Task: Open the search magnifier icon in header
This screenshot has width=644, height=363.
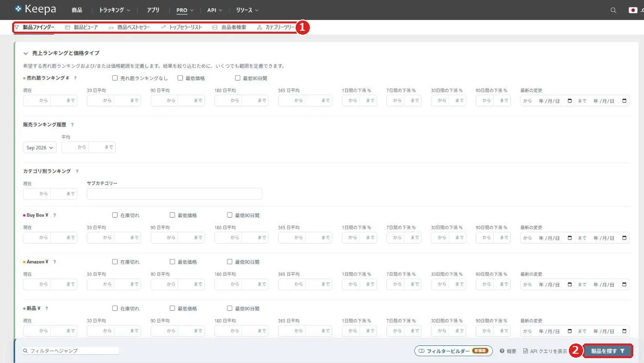Action: click(614, 10)
